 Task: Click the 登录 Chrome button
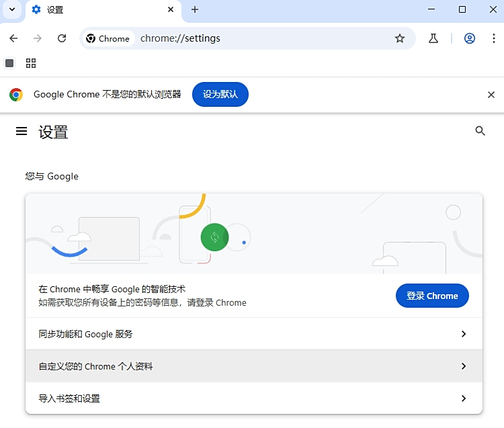432,296
